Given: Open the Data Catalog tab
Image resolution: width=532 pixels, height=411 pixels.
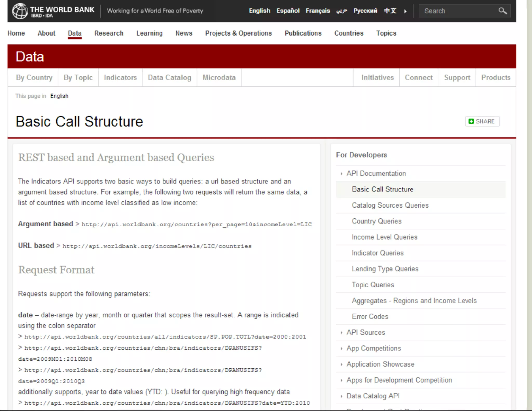Looking at the screenshot, I should 169,77.
